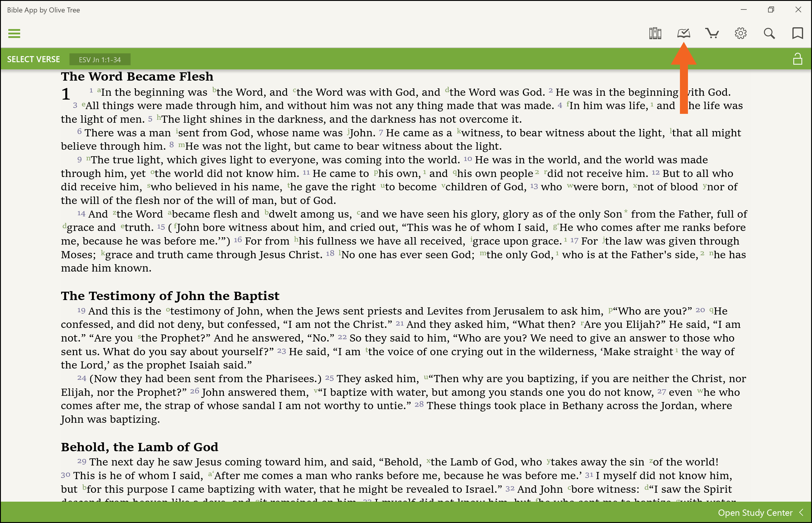Open the Library books icon
This screenshot has width=812, height=523.
point(655,33)
